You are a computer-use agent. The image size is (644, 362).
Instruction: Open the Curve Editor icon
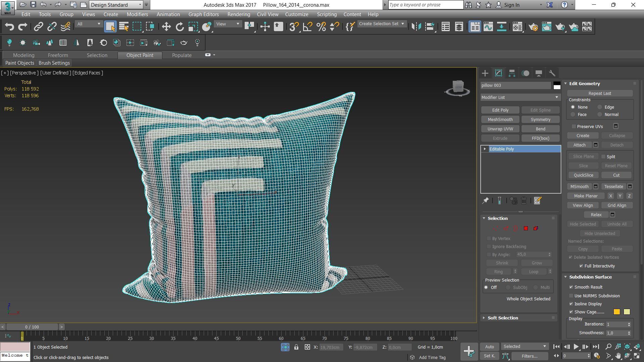[488, 27]
